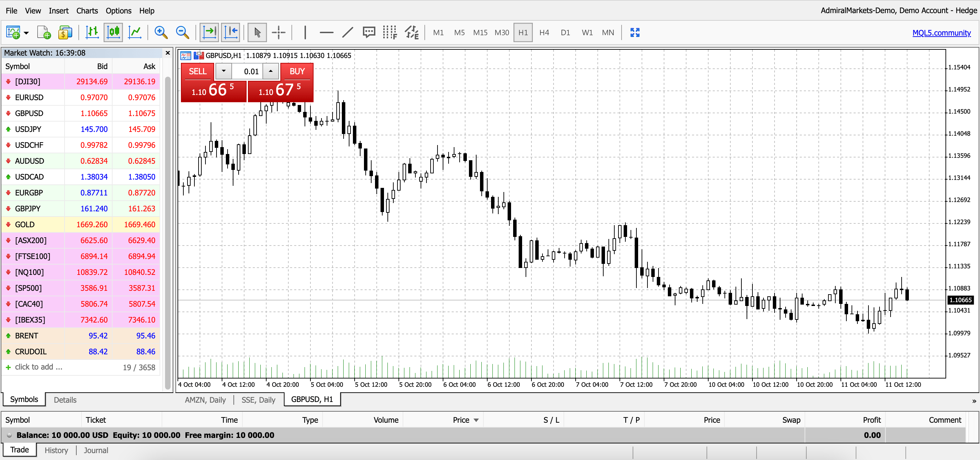Select the trendline drawing tool
Viewport: 980px width, 460px height.
tap(348, 32)
